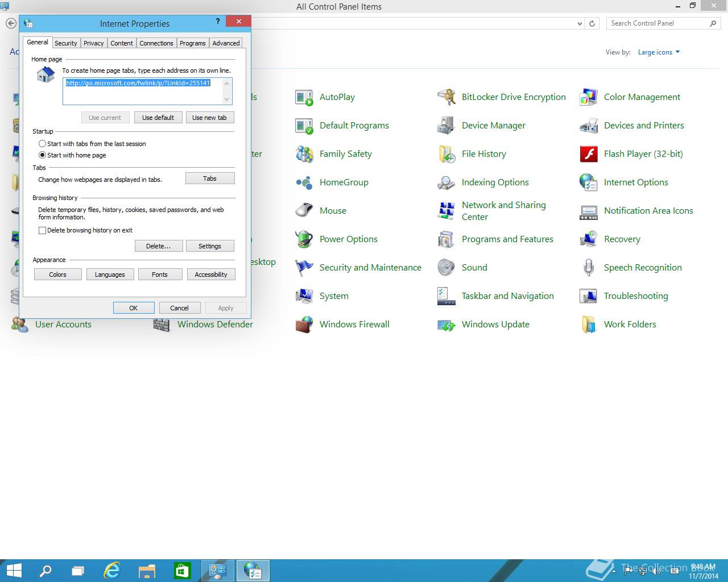Open the Languages button
This screenshot has height=582, width=728.
(110, 275)
